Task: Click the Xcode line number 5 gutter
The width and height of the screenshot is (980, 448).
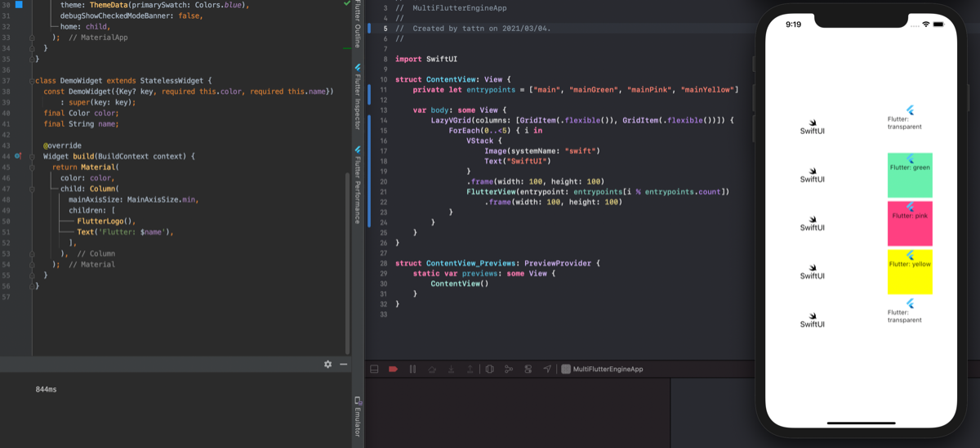Action: [x=385, y=28]
